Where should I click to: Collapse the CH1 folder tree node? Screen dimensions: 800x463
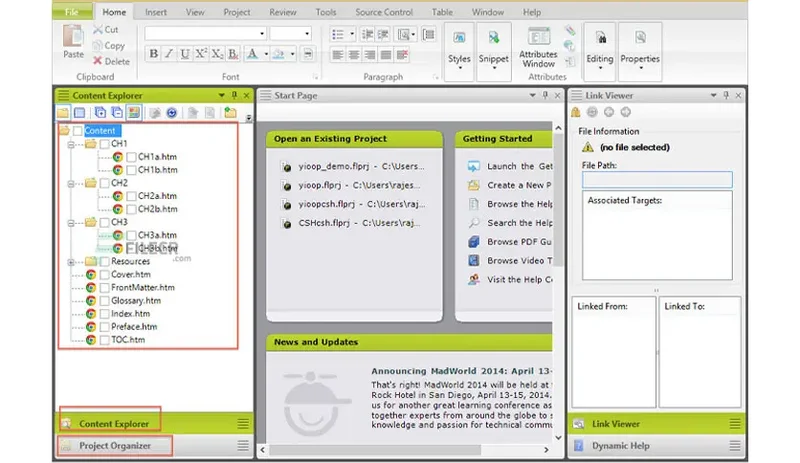click(x=71, y=144)
